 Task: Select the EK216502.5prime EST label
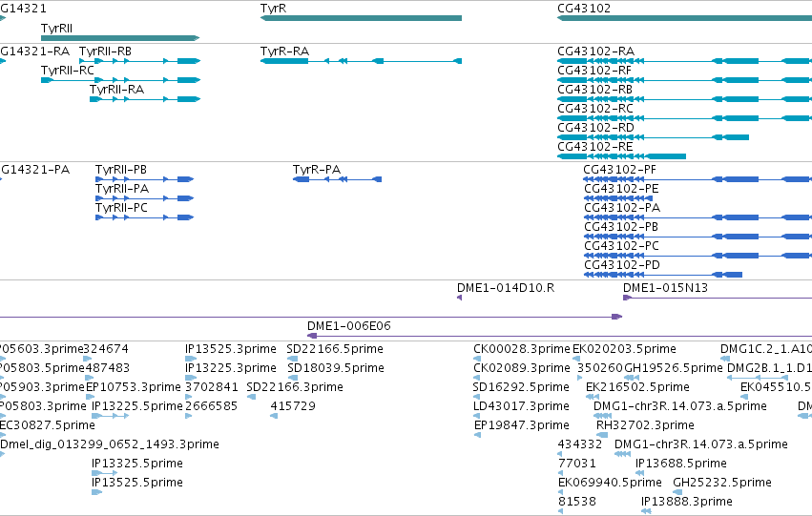click(637, 387)
